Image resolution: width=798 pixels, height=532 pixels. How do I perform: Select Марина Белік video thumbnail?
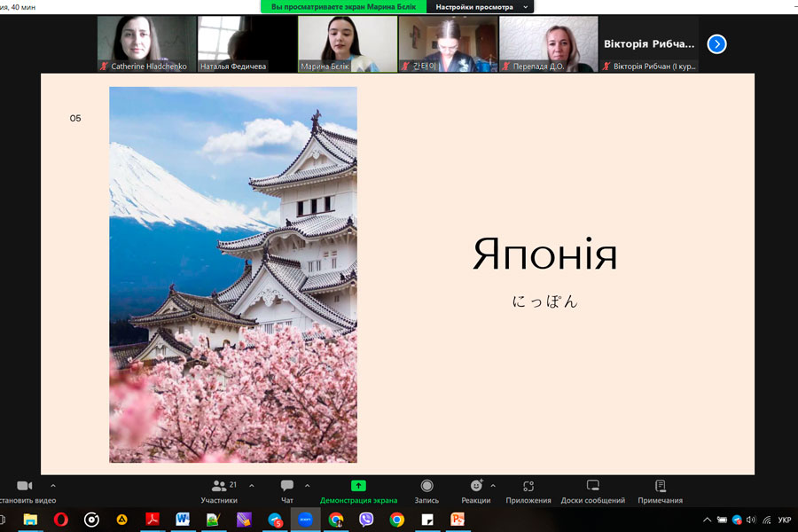pyautogui.click(x=347, y=43)
